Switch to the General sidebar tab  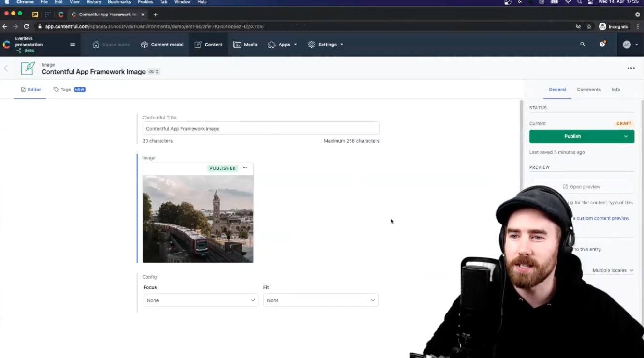[557, 89]
